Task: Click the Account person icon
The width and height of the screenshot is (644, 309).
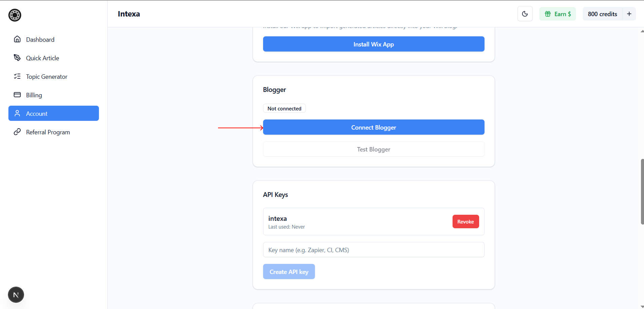Action: tap(17, 113)
